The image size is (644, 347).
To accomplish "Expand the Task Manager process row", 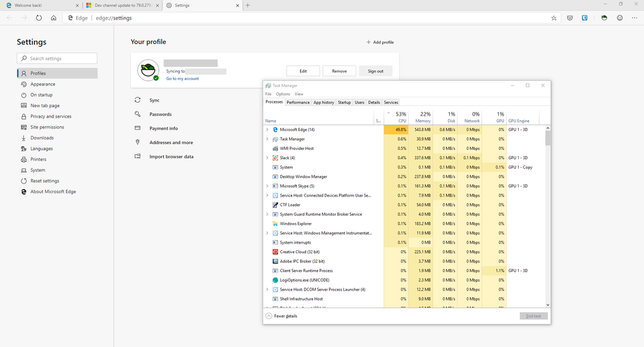I will 267,139.
